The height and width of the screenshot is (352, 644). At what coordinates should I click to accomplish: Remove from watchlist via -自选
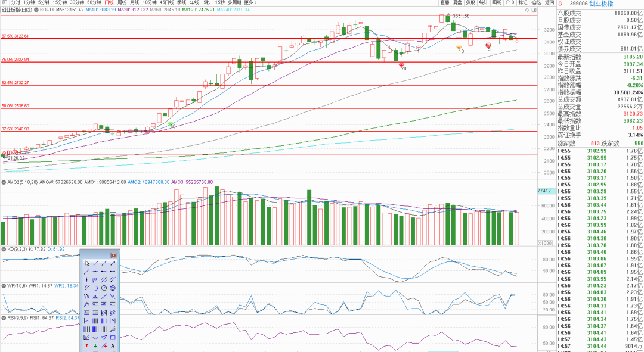pyautogui.click(x=536, y=2)
